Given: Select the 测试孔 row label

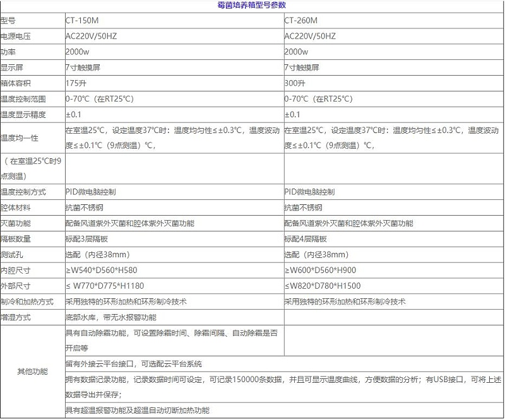Looking at the screenshot, I should (x=13, y=255).
